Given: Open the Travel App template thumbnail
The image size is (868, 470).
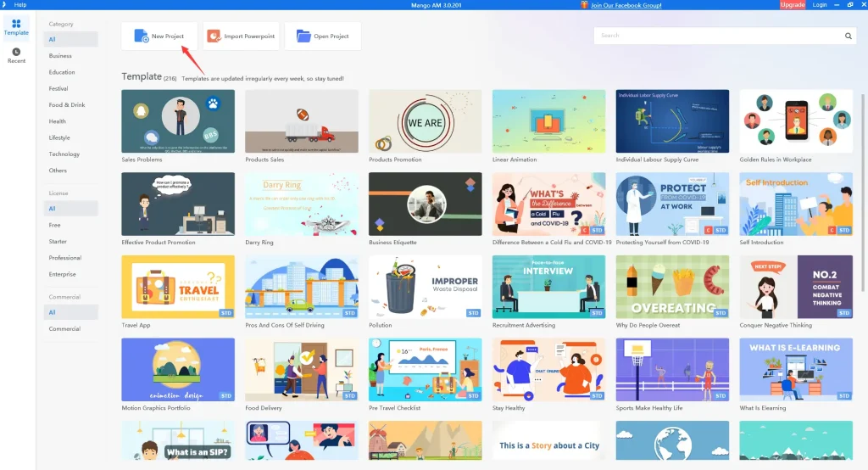Looking at the screenshot, I should click(178, 287).
